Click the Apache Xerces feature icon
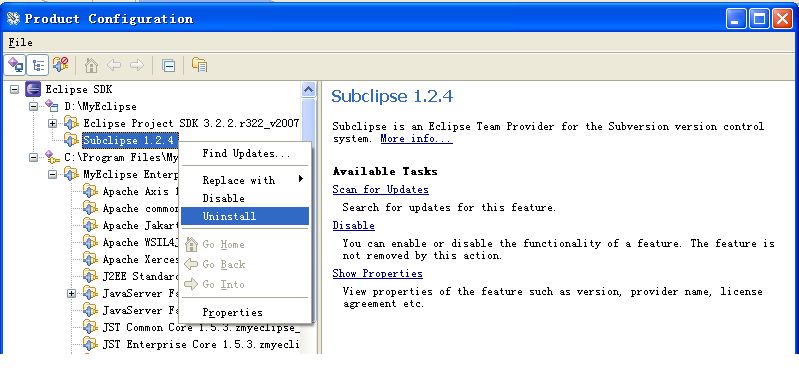The image size is (799, 384). [90, 259]
